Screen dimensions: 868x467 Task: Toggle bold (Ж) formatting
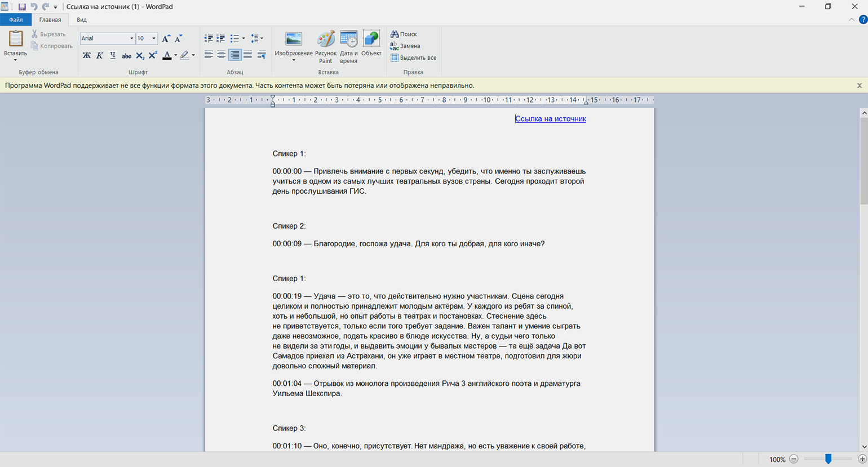coord(86,55)
